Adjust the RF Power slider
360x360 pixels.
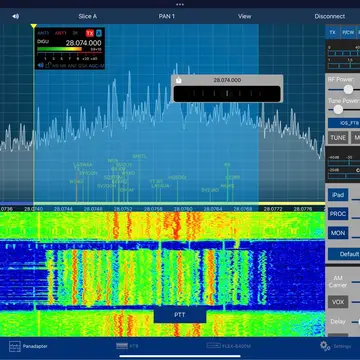tap(348, 89)
